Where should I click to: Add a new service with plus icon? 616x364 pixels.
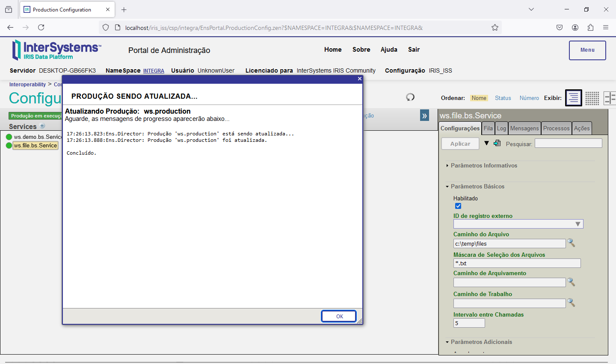coord(42,126)
